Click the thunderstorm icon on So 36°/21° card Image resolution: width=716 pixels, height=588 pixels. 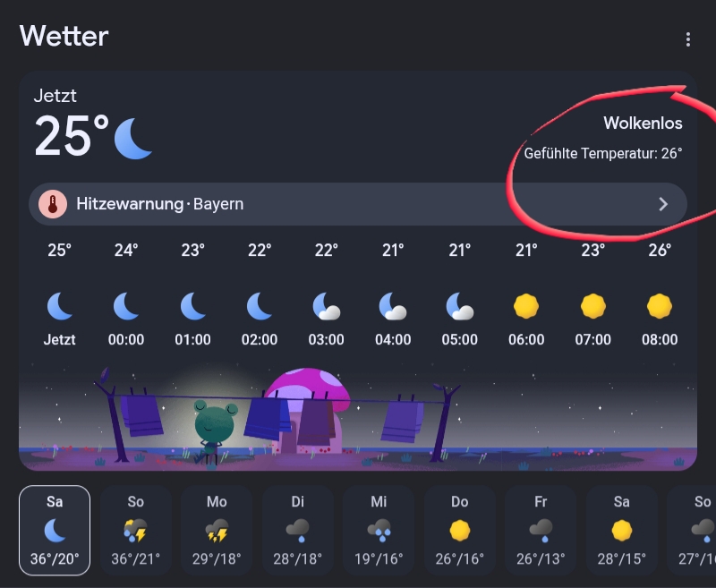click(x=135, y=531)
